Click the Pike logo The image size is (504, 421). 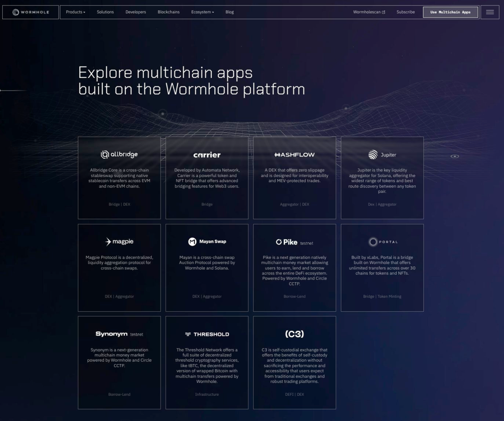pyautogui.click(x=287, y=242)
